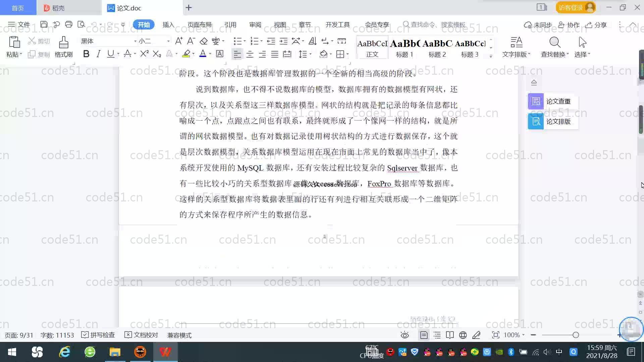Open new tab with plus button

pos(189,7)
